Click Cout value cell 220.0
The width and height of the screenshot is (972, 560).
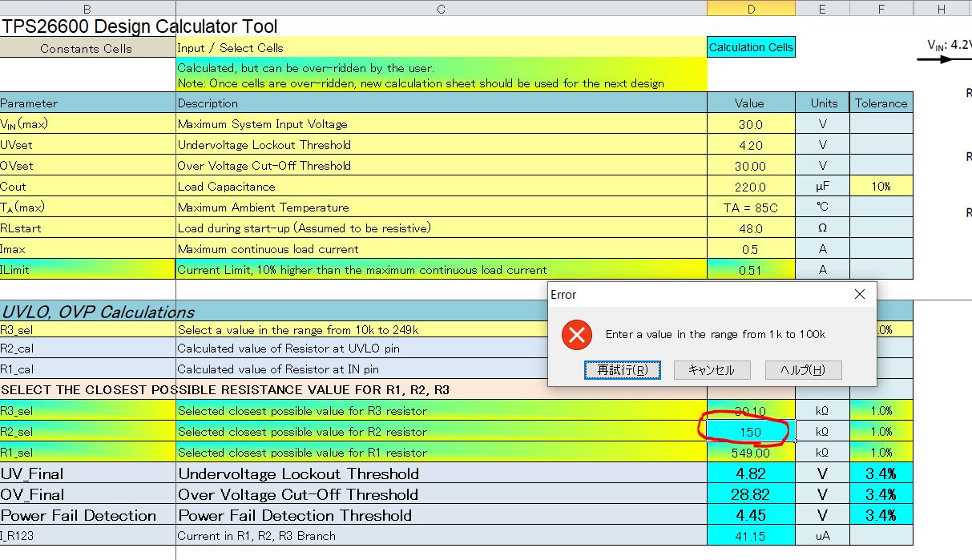tap(751, 187)
